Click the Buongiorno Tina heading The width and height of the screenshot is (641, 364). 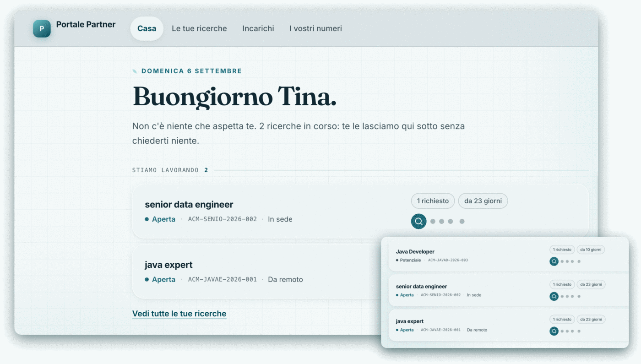[x=234, y=97]
